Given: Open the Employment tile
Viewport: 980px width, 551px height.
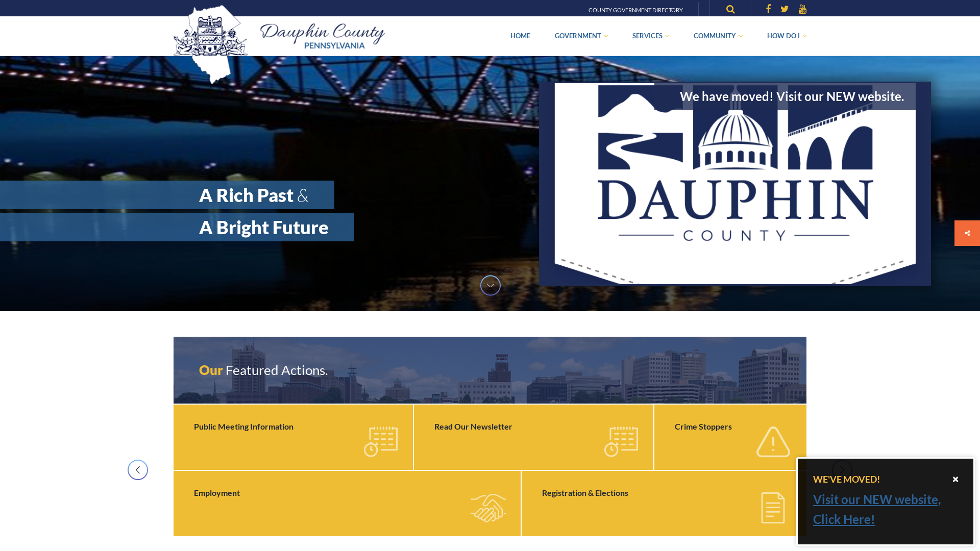Looking at the screenshot, I should (347, 504).
